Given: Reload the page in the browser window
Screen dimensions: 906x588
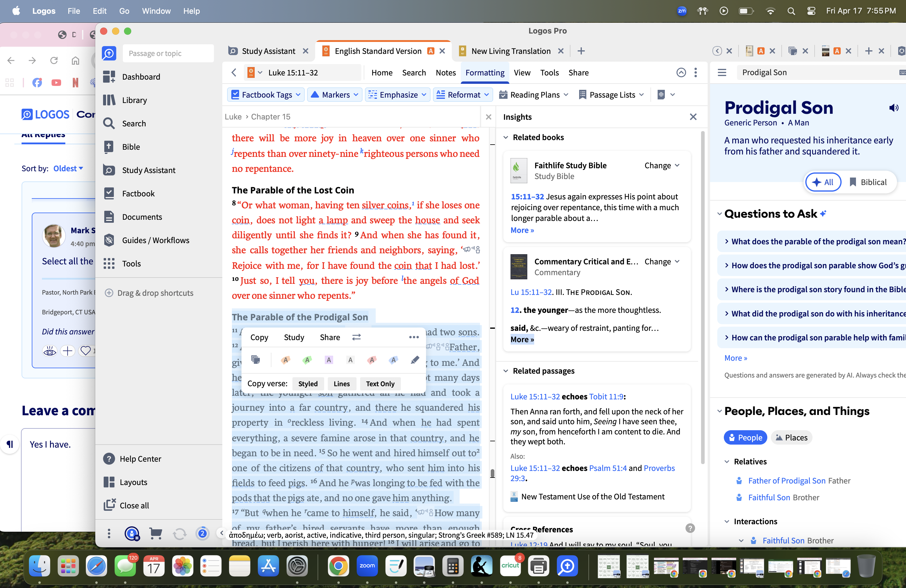Looking at the screenshot, I should click(54, 60).
